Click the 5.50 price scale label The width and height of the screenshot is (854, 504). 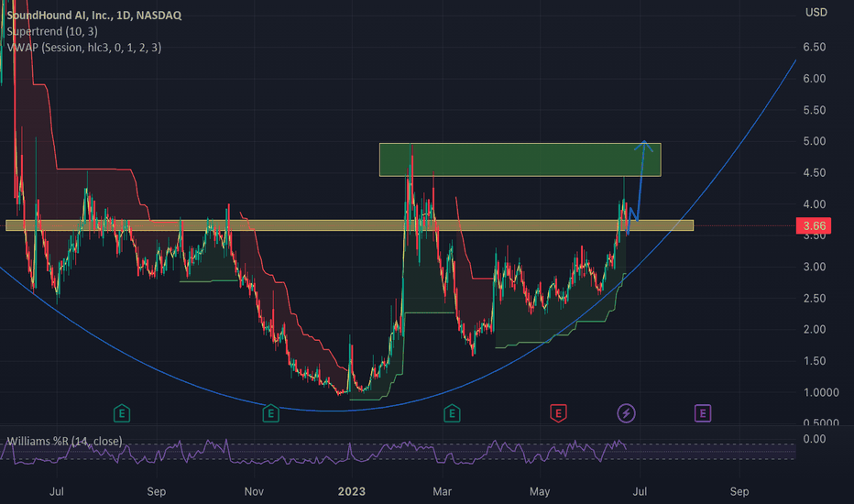click(815, 110)
